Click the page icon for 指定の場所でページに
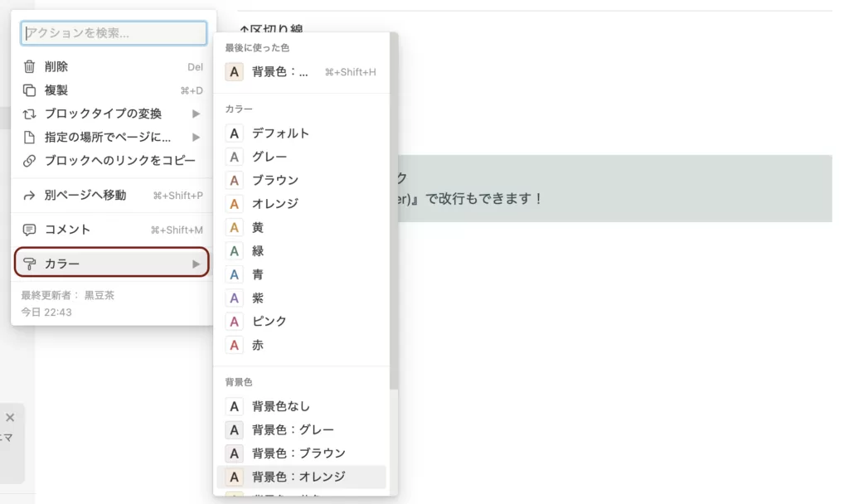Image resolution: width=849 pixels, height=504 pixels. (29, 137)
